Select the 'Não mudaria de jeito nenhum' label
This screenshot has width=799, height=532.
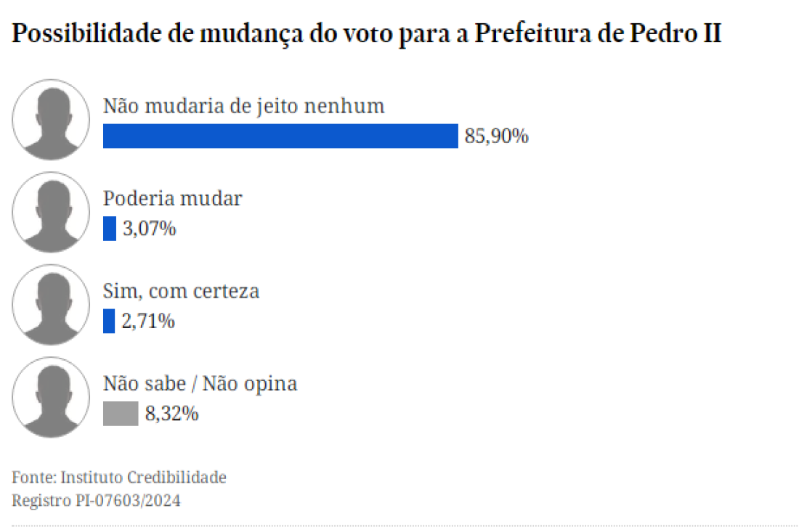(x=243, y=106)
